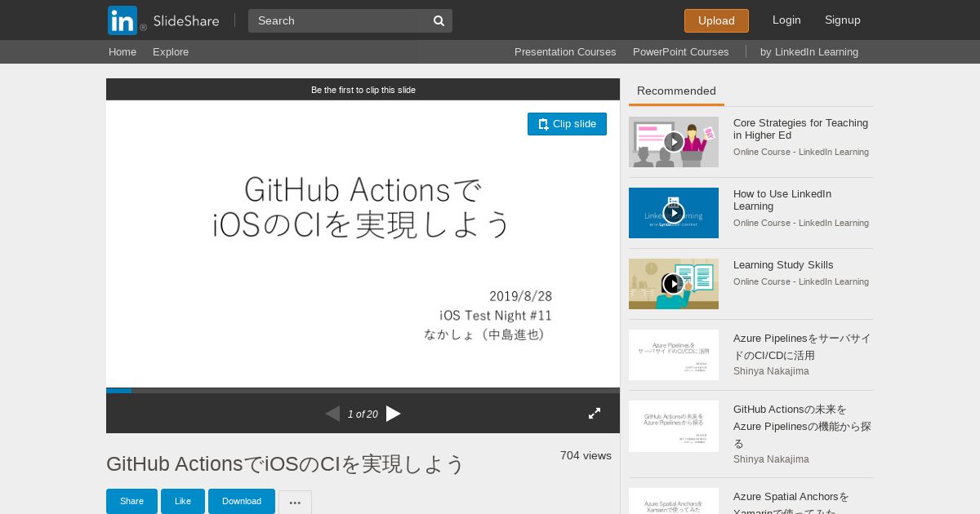Open by LinkedIn Learning link
Viewport: 980px width, 514px height.
point(809,51)
